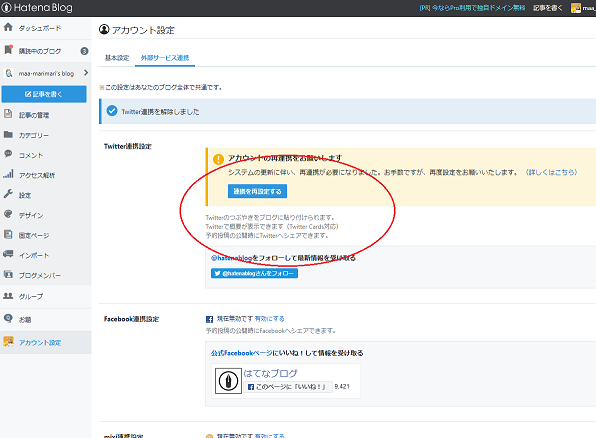
Task: Click the account icon beside アカウント設定 heading
Action: pos(104,29)
